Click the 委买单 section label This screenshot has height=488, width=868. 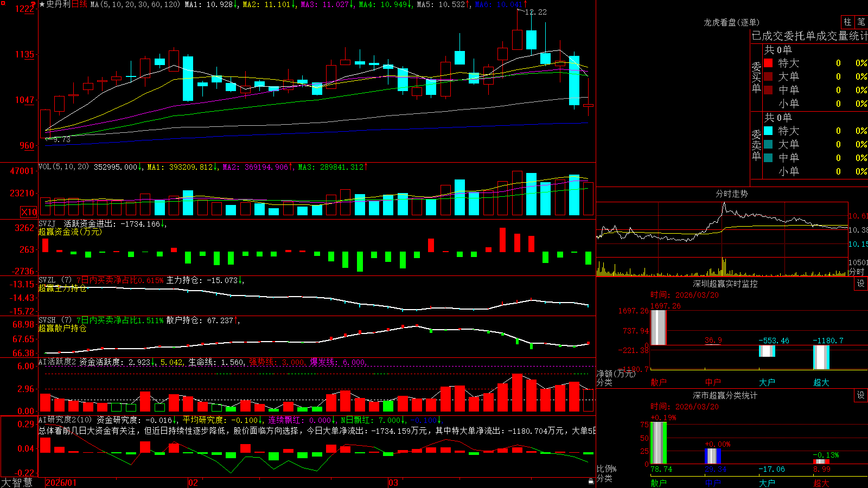(756, 77)
